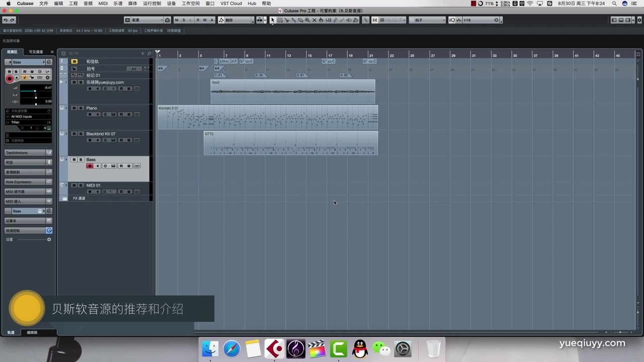Open Safari in the Dock
Screen dimensions: 644x362
coord(231,348)
